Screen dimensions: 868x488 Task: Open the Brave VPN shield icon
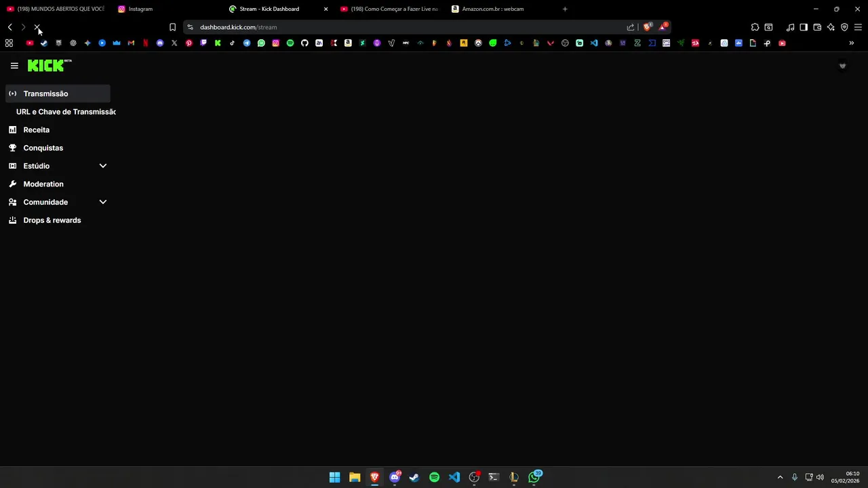point(844,27)
